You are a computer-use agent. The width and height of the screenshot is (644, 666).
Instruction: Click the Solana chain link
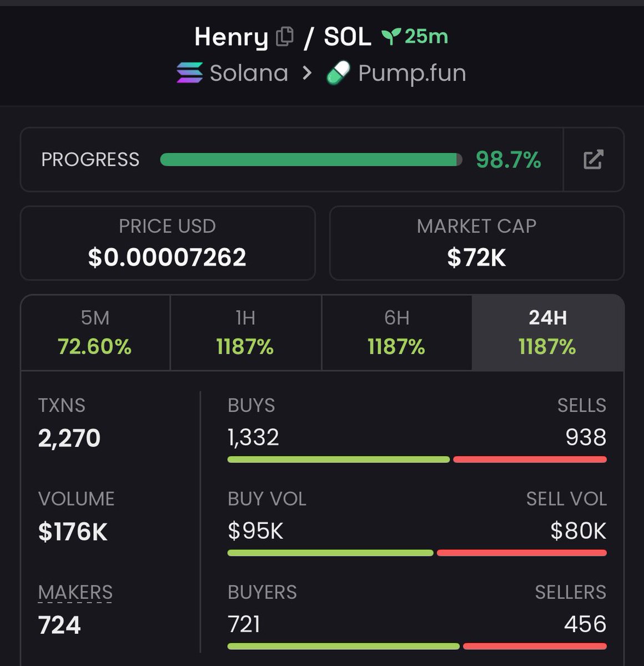pos(249,73)
